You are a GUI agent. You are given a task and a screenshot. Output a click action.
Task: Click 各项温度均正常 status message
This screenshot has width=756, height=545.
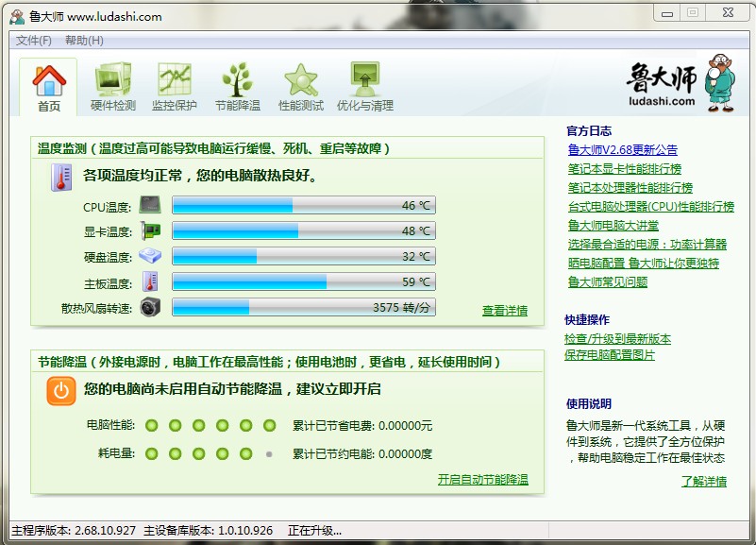(x=200, y=175)
